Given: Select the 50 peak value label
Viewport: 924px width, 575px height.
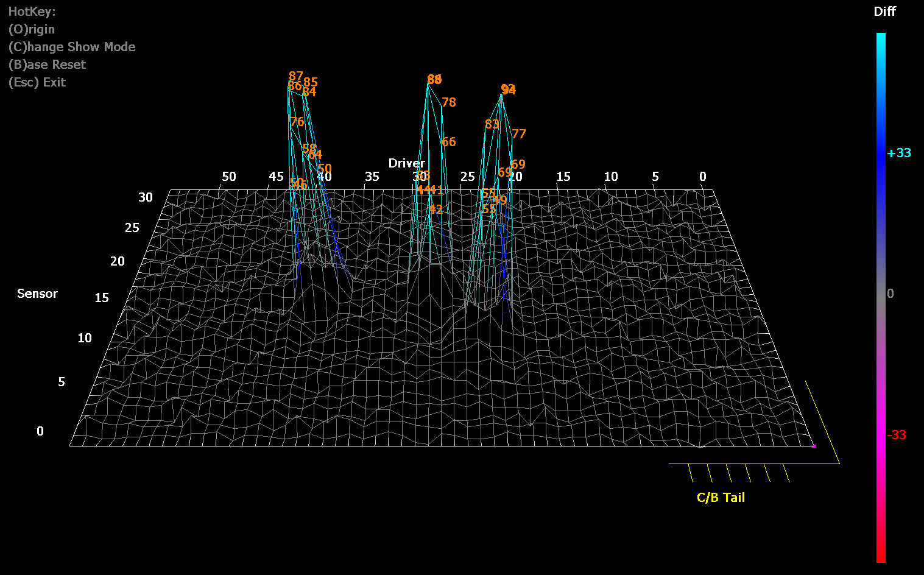Looking at the screenshot, I should (325, 168).
